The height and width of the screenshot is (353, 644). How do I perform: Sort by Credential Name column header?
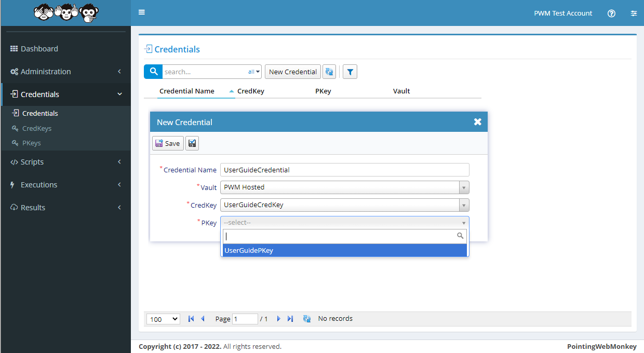[x=187, y=91]
